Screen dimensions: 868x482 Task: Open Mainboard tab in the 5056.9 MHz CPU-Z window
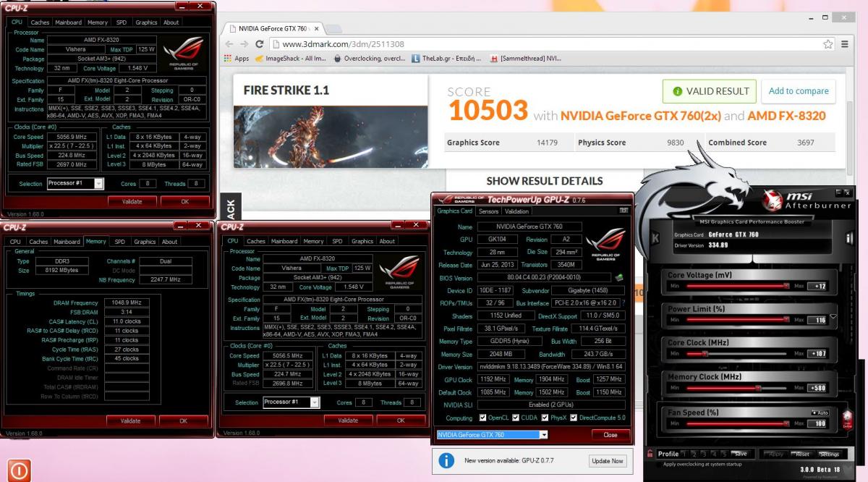(69, 22)
